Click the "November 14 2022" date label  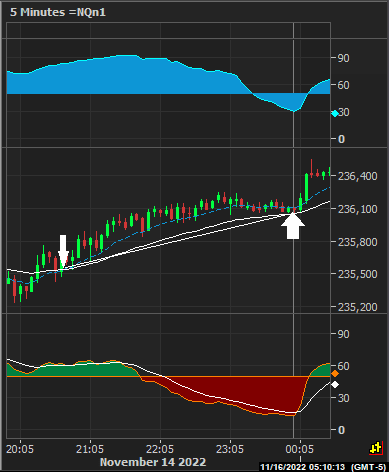(x=153, y=462)
